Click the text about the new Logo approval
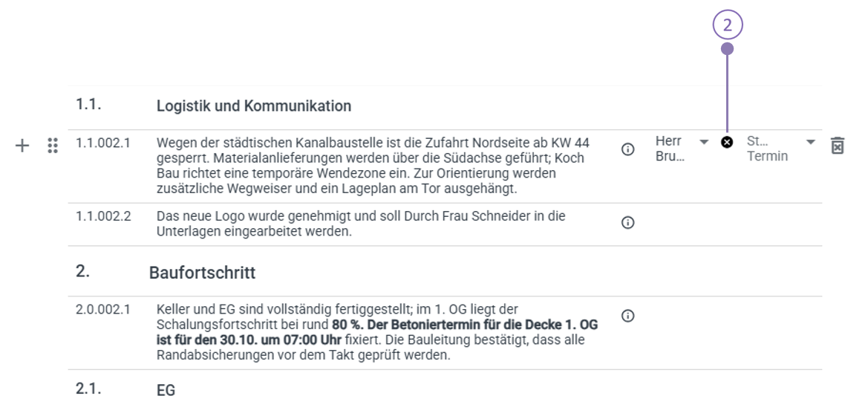 [x=360, y=224]
